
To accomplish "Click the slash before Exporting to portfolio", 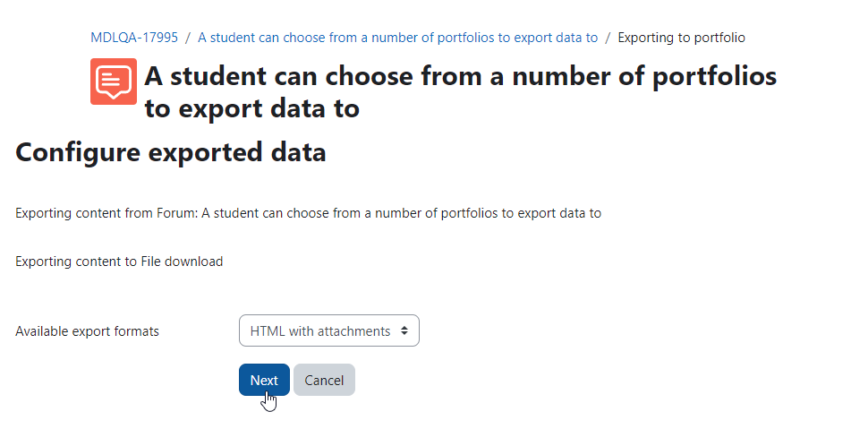I will pos(608,38).
